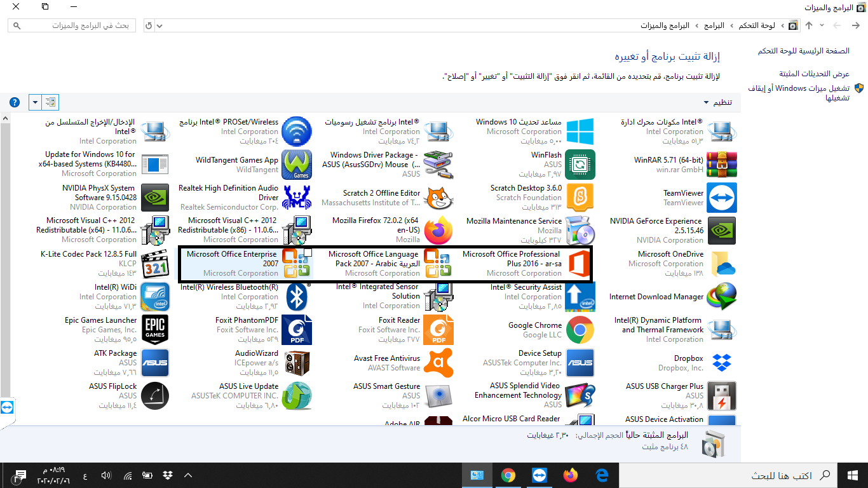This screenshot has width=868, height=488.
Task: Select the Avast Free Antivirus icon
Action: click(438, 363)
